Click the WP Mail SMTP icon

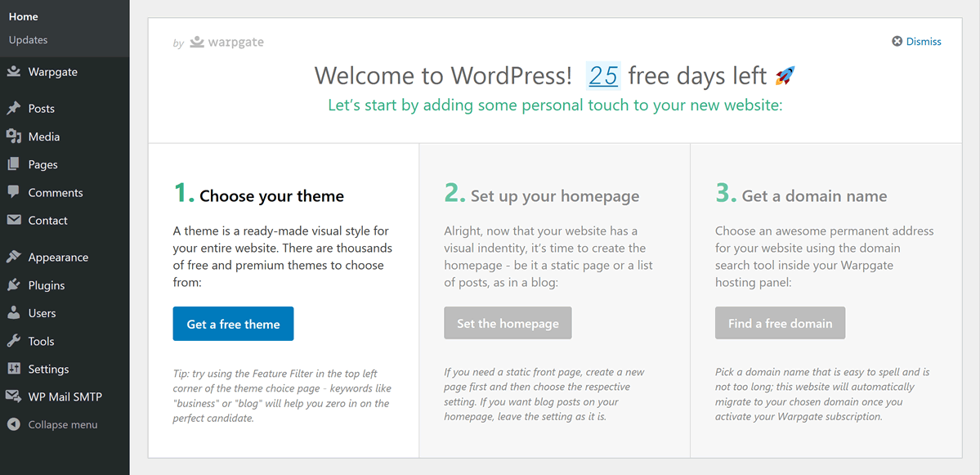coord(13,397)
